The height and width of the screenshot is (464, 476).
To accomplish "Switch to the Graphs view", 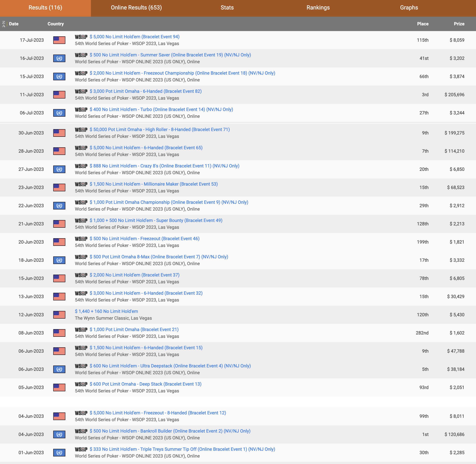I will pos(409,8).
